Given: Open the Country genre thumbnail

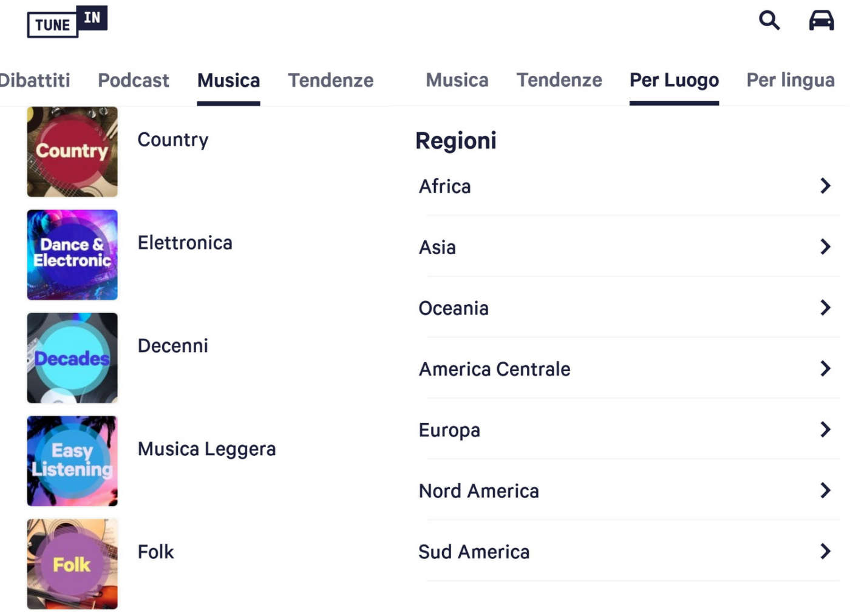Looking at the screenshot, I should (x=72, y=152).
